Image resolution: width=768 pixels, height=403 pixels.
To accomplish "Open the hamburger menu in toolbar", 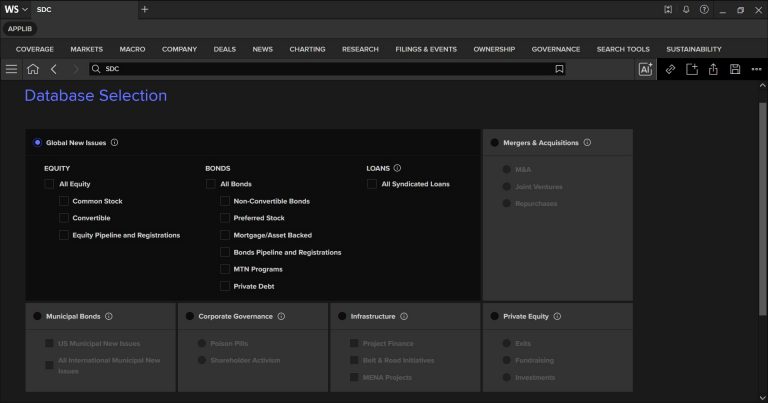I will click(x=11, y=69).
